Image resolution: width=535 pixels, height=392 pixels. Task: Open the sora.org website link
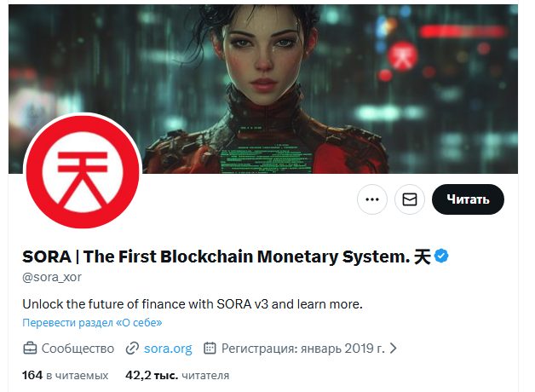(x=168, y=348)
